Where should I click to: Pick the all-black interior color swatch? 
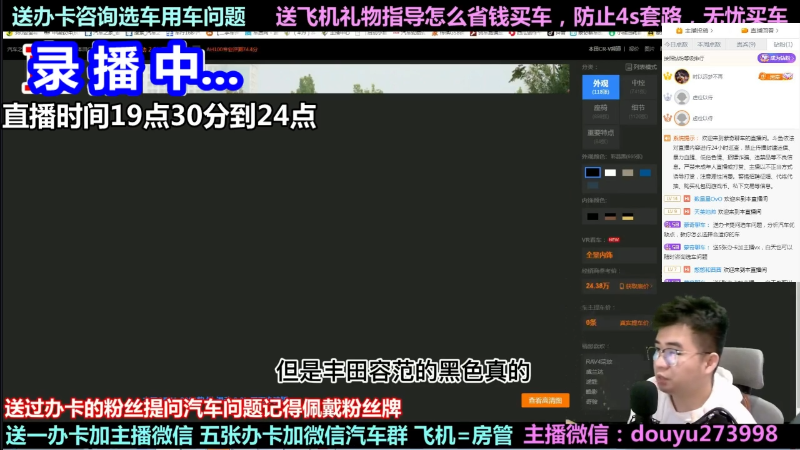tap(592, 217)
